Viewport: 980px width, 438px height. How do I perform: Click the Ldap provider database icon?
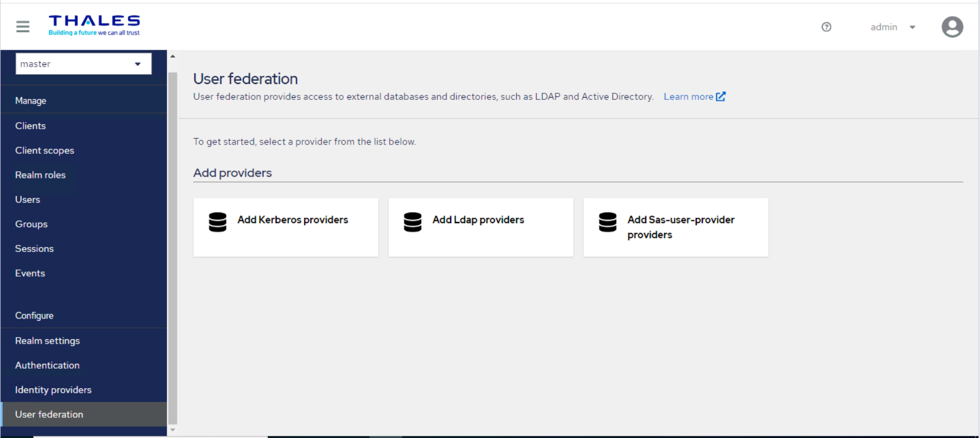pos(413,222)
